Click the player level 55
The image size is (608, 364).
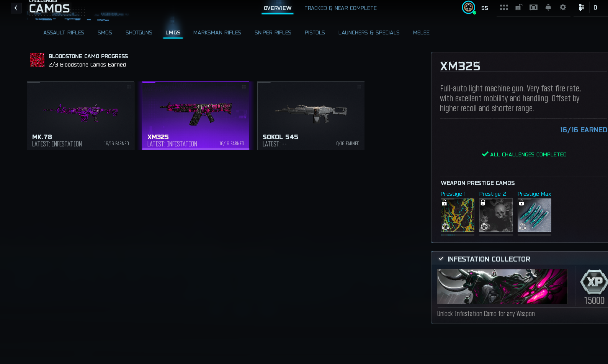pyautogui.click(x=485, y=8)
